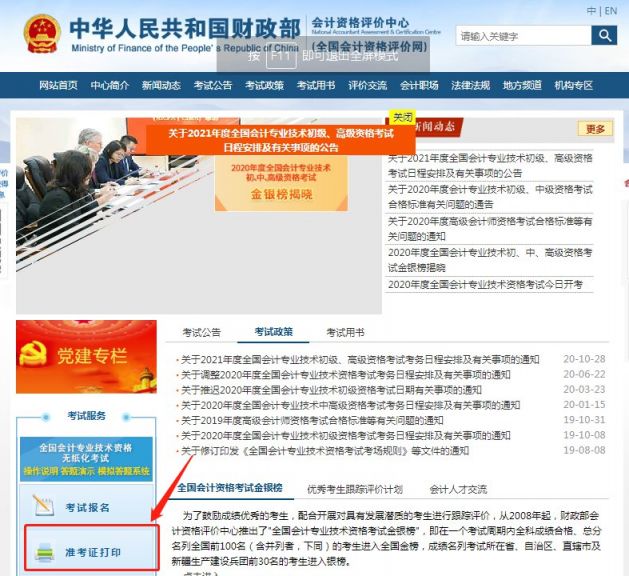
Task: Open notice 关于修订印发考场规则等文件
Action: point(325,451)
